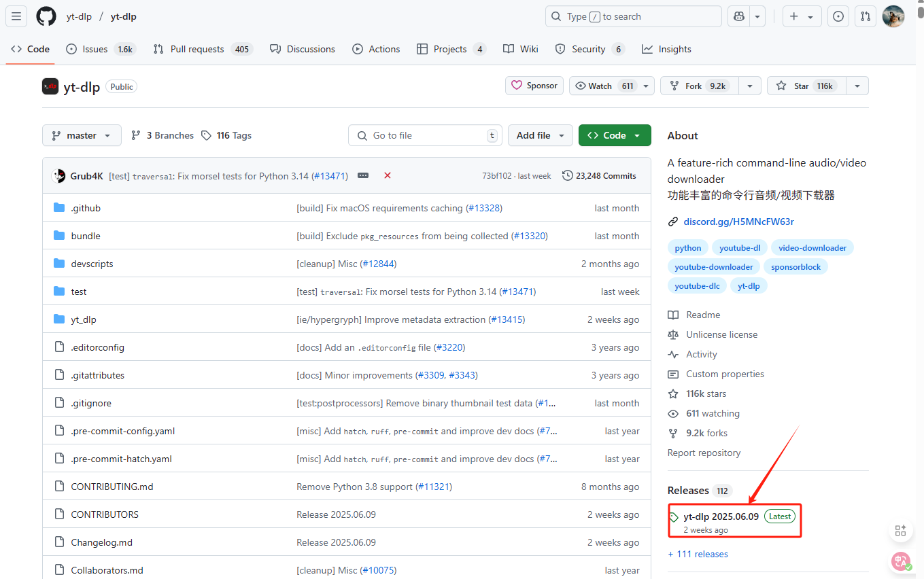
Task: Expand the Watch notifications dropdown
Action: click(647, 86)
